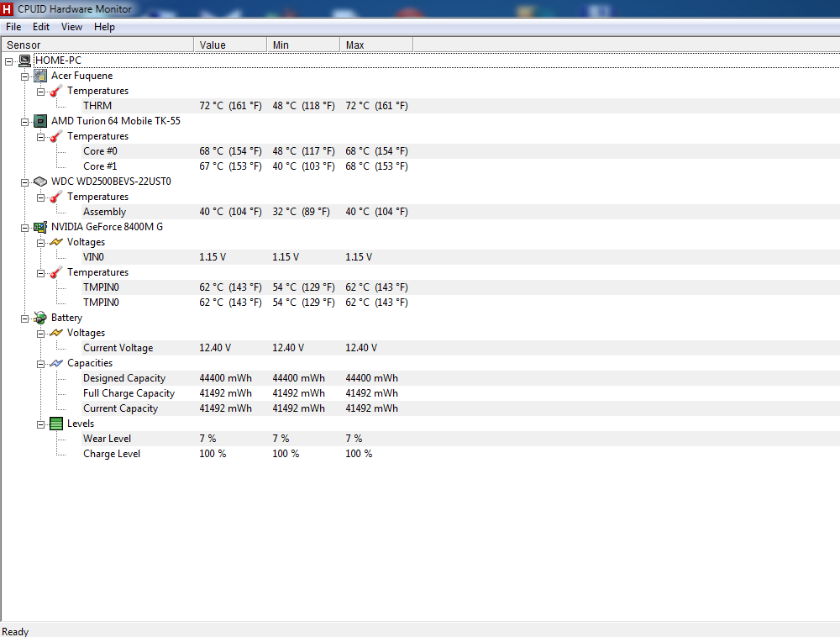Image resolution: width=840 pixels, height=637 pixels.
Task: Collapse Temperatures under AMD Turion 64
Action: click(x=40, y=138)
